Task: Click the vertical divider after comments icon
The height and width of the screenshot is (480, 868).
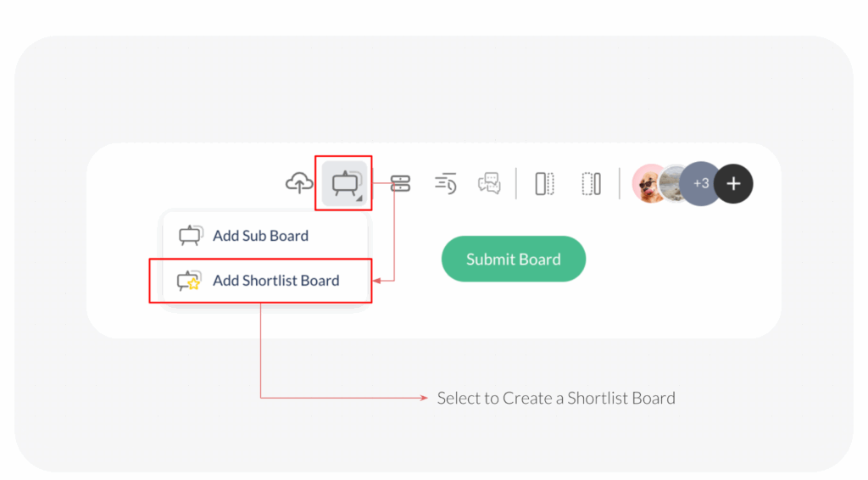Action: [516, 183]
